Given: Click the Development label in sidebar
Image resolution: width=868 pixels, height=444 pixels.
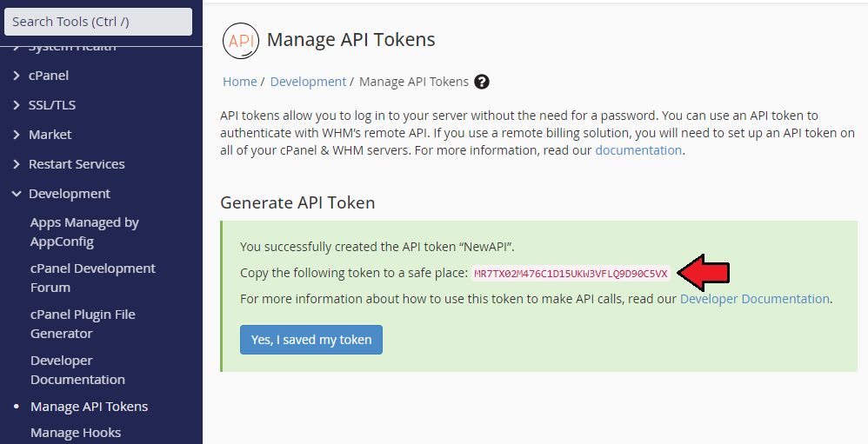Looking at the screenshot, I should pos(70,194).
